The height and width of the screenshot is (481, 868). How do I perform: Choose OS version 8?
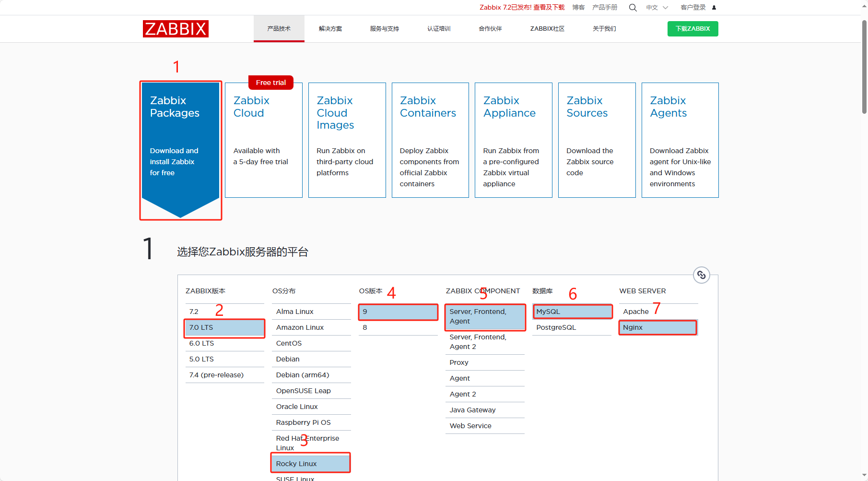[x=399, y=327]
